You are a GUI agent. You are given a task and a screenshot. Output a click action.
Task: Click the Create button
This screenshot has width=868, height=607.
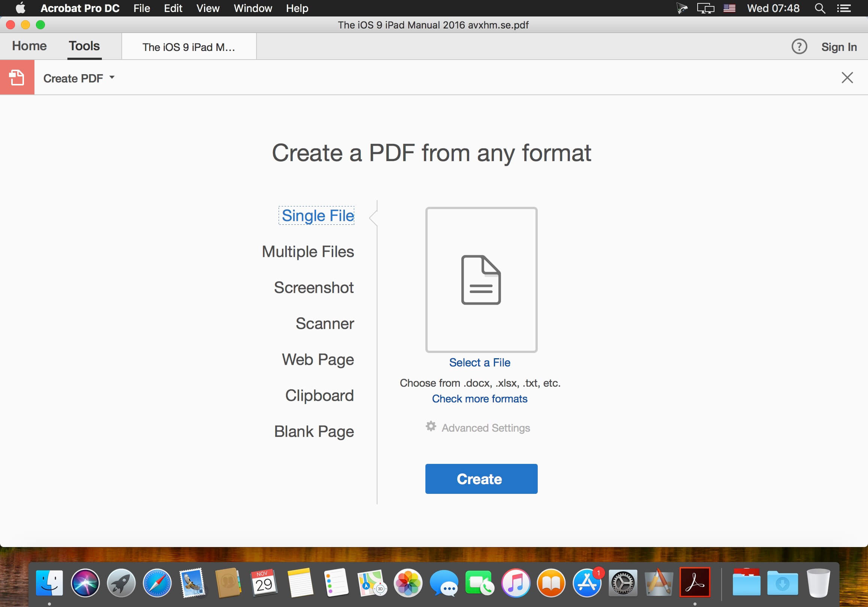click(x=480, y=478)
